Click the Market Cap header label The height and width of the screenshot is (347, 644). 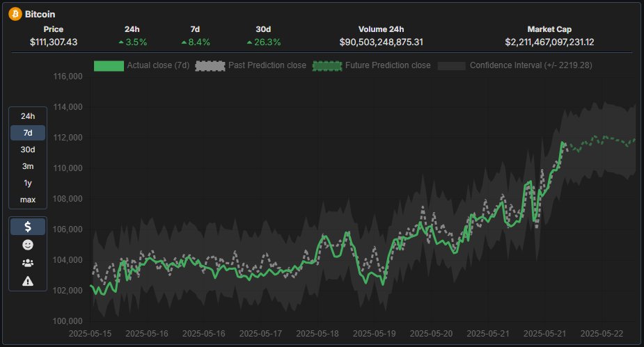pos(549,29)
